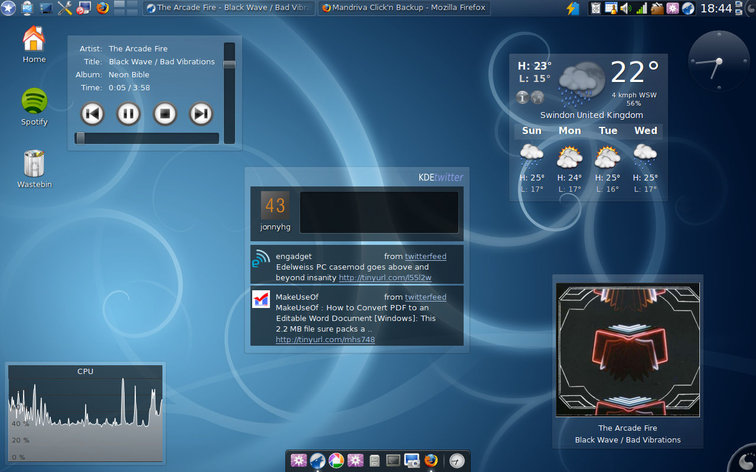Click the file cabinet icon in bottom dock
The width and height of the screenshot is (756, 472).
(x=375, y=461)
